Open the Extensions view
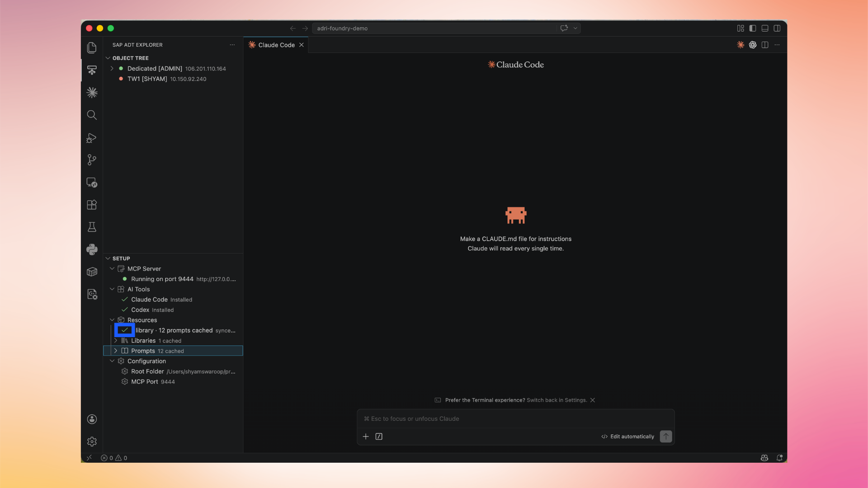This screenshot has width=868, height=488. point(92,205)
